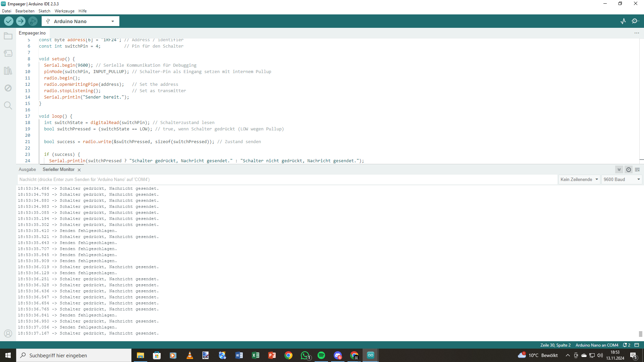Clear the Serial Monitor output

pyautogui.click(x=637, y=170)
